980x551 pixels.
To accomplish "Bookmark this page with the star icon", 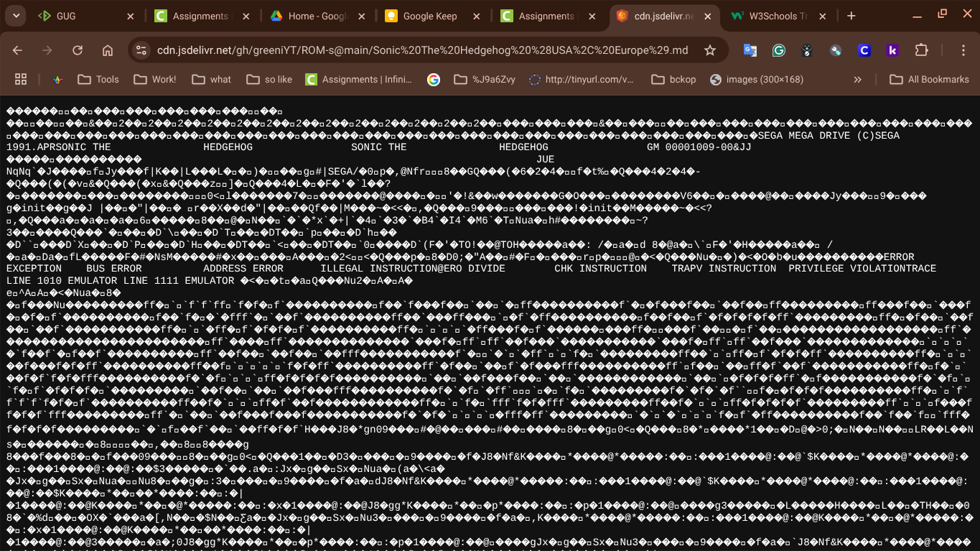I will pos(709,50).
